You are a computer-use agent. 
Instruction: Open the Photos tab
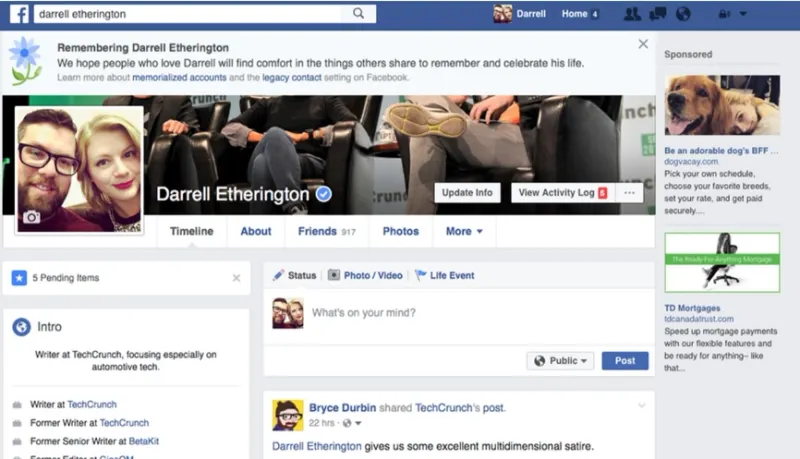[401, 232]
